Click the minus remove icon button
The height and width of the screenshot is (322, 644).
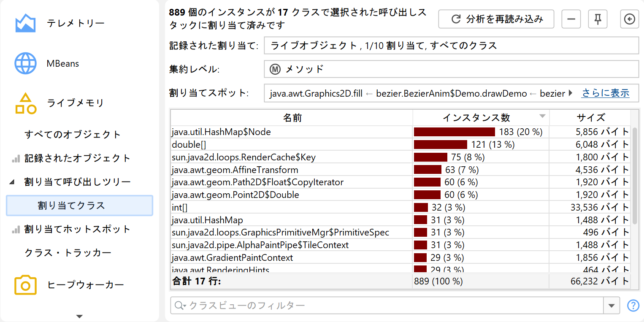(x=571, y=19)
